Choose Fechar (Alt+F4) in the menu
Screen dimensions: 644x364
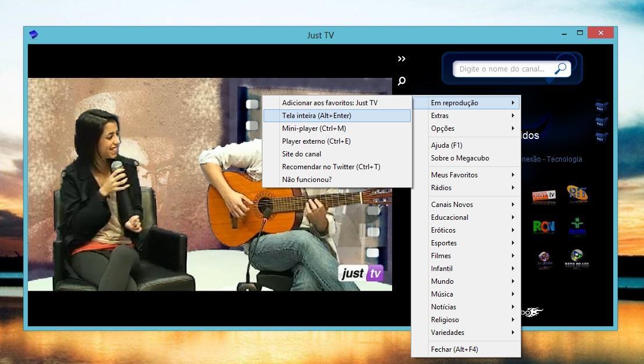click(x=466, y=349)
